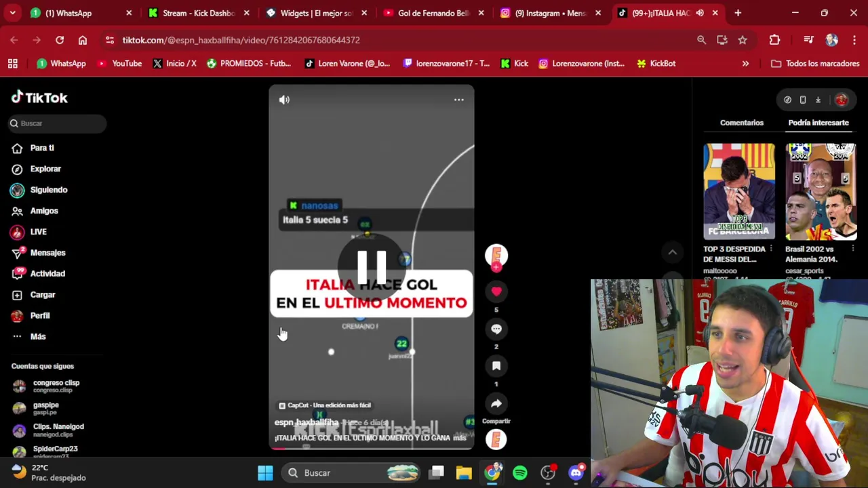Open options for Brasil 2002 video card
This screenshot has height=488, width=868.
pos(853,249)
